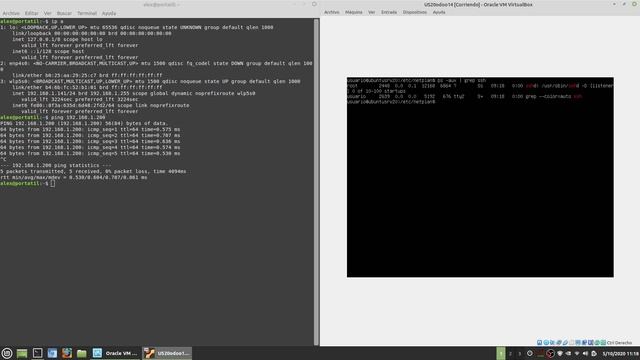Click the circular update manager tray icon
The width and height of the screenshot is (640, 360).
point(530,353)
